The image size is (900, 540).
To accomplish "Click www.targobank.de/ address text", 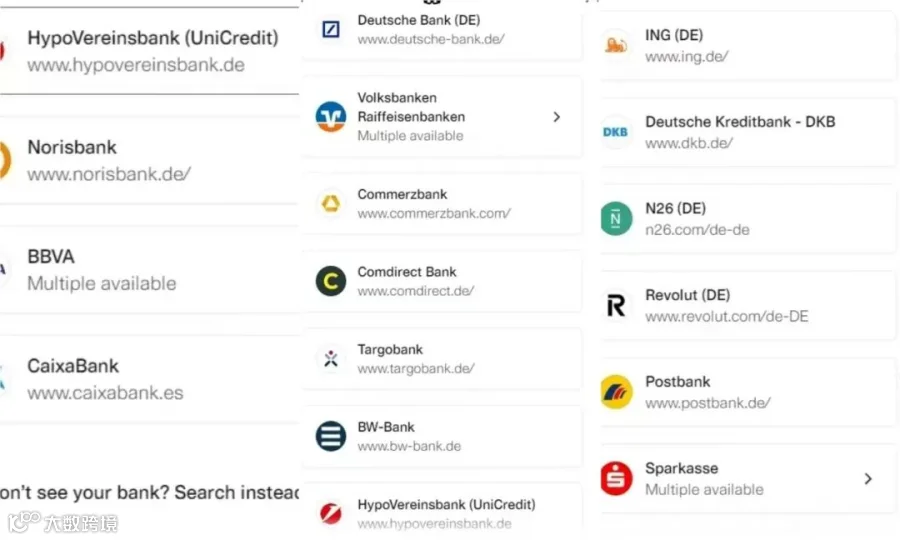I will coord(416,368).
